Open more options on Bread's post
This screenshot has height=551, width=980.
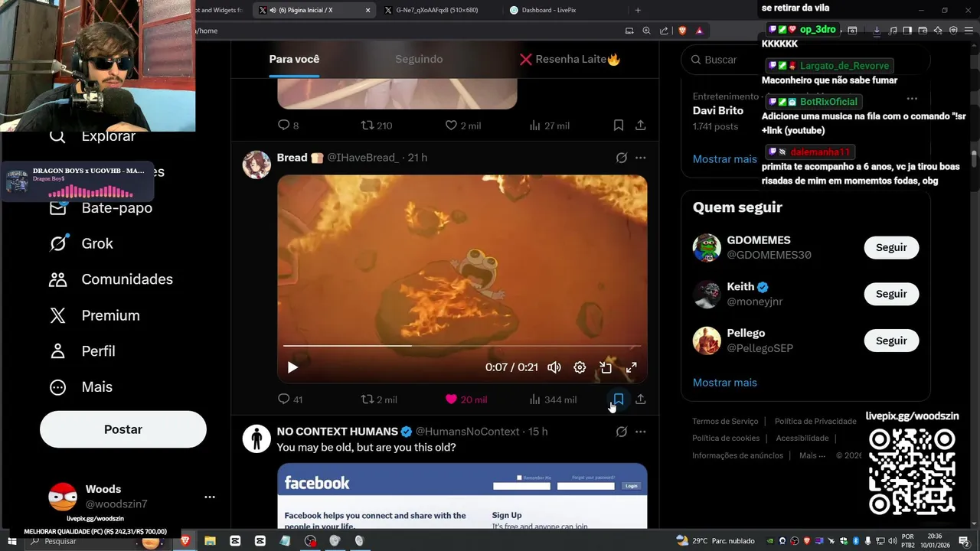(641, 158)
